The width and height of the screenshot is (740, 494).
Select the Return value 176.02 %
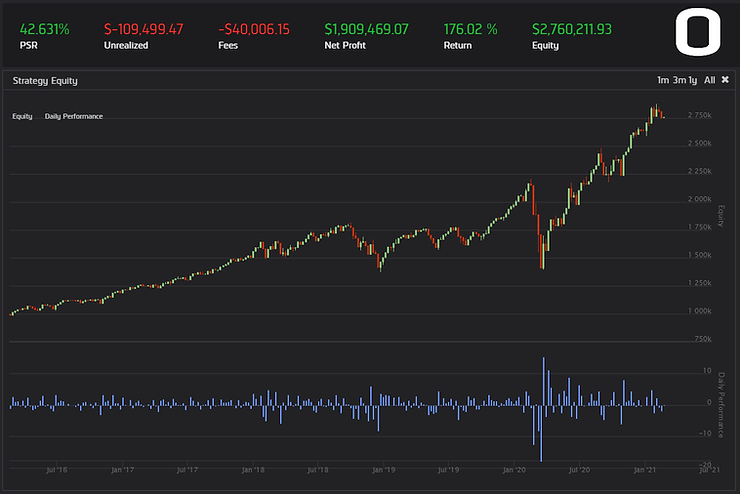(x=471, y=29)
